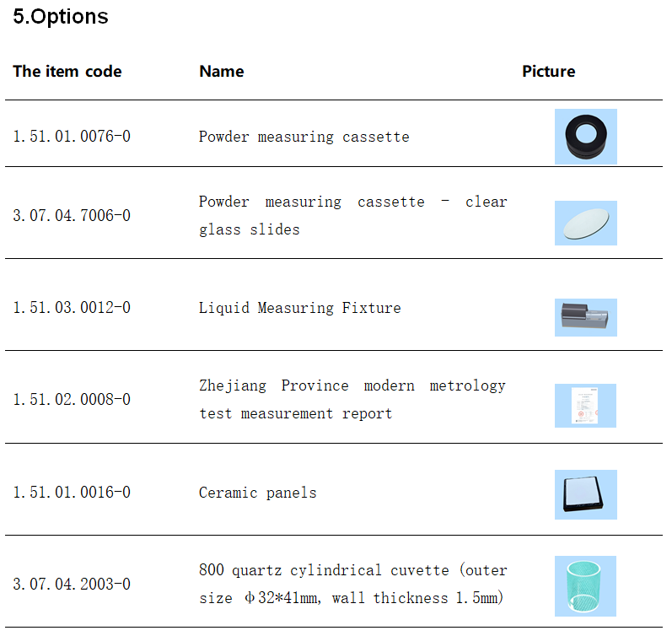Select item code 1.51.03.0012-0
Viewport: 672px width, 636px height.
[72, 308]
